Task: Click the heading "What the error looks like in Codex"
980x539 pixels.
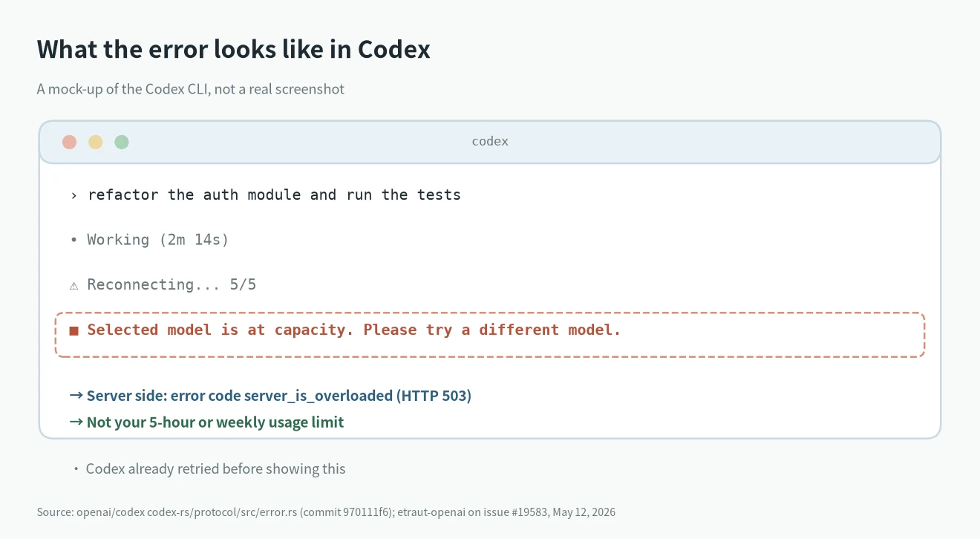Action: coord(234,49)
